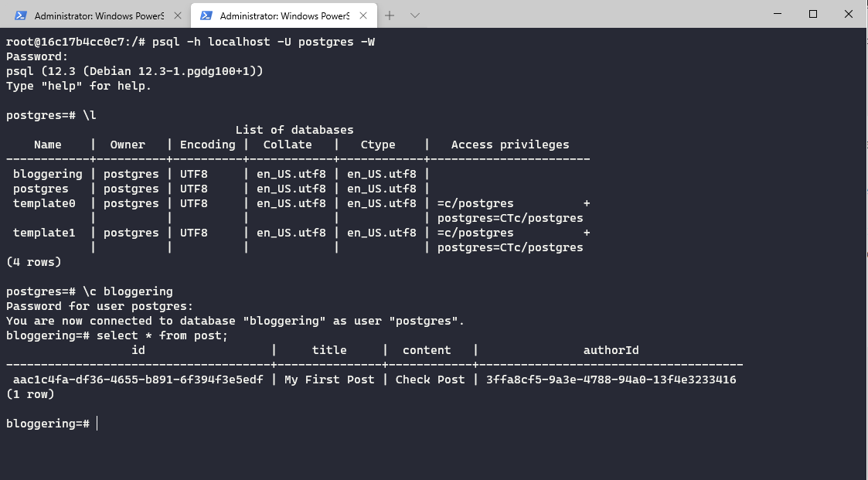Click the PowerShell icon on second tab
868x480 pixels.
(x=206, y=15)
